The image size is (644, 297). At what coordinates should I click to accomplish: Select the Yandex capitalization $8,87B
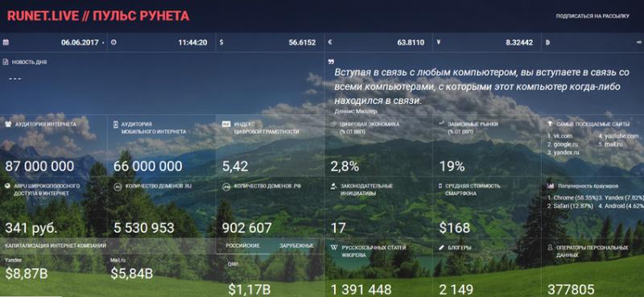(27, 273)
